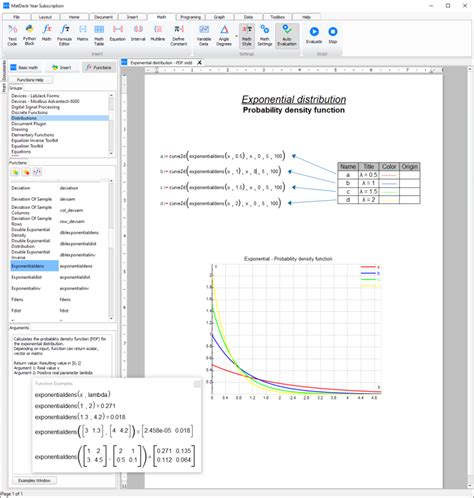Toggle Auto Evaluation

(287, 35)
